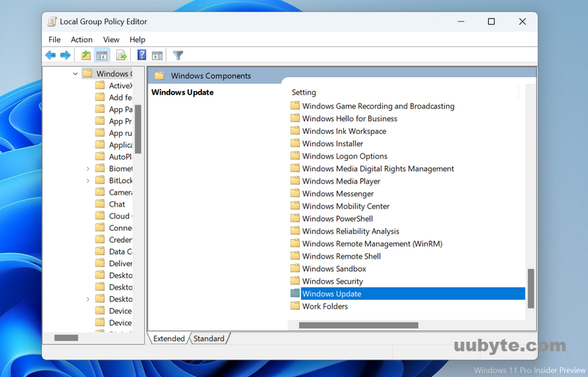Select Add fe item in tree
Viewport: 588px width, 377px height.
121,98
